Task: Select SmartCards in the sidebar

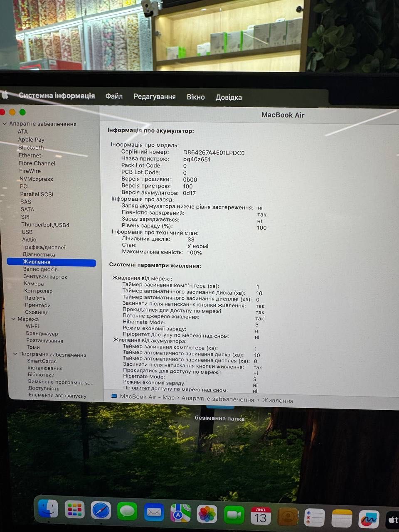Action: (42, 361)
